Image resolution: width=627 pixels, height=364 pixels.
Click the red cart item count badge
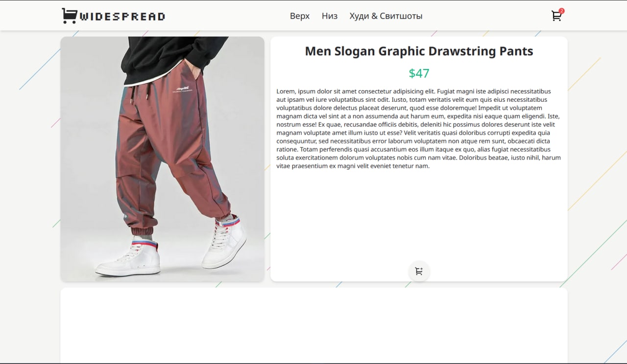pyautogui.click(x=561, y=11)
